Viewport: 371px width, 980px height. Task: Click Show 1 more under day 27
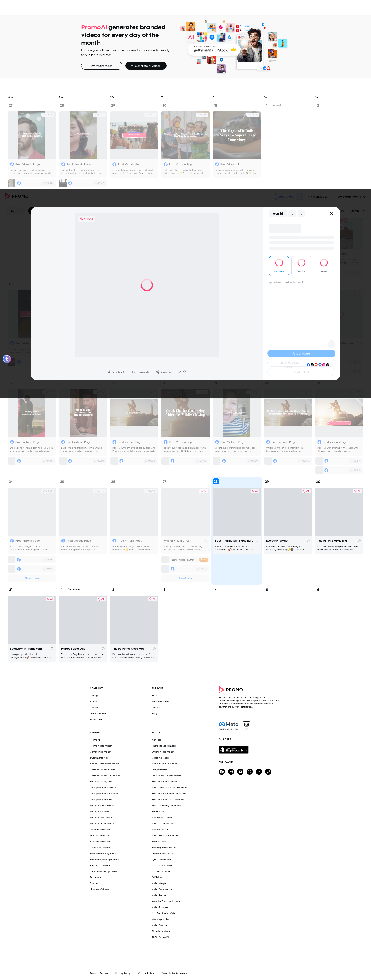[x=185, y=578]
